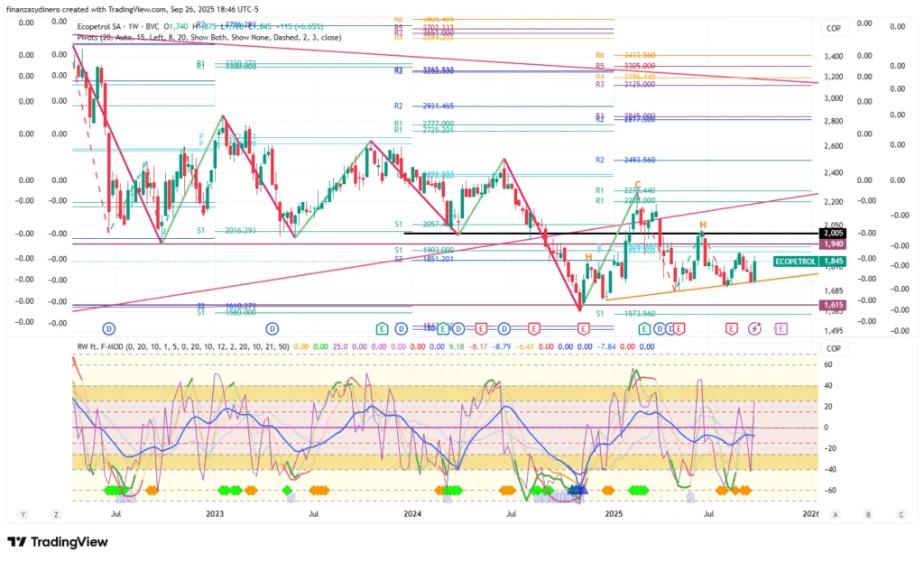Click the 2024 label on the time axis
This screenshot has height=561, width=924.
click(412, 514)
